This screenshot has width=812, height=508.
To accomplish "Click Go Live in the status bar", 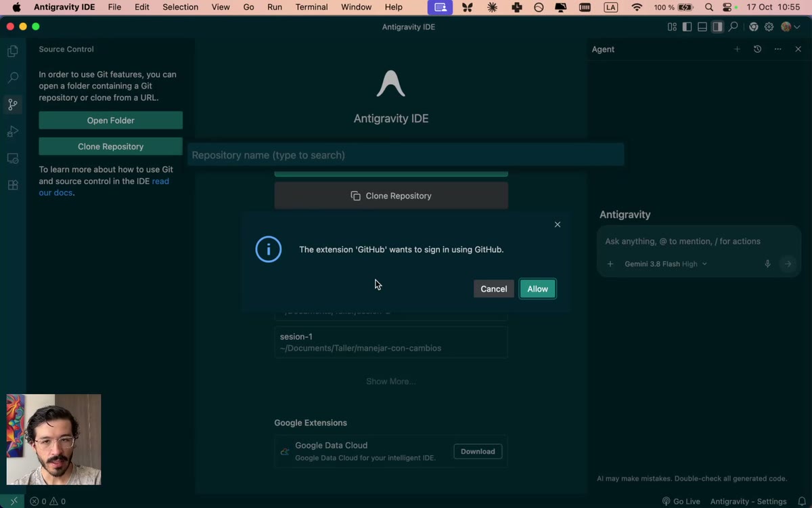I will pyautogui.click(x=681, y=501).
